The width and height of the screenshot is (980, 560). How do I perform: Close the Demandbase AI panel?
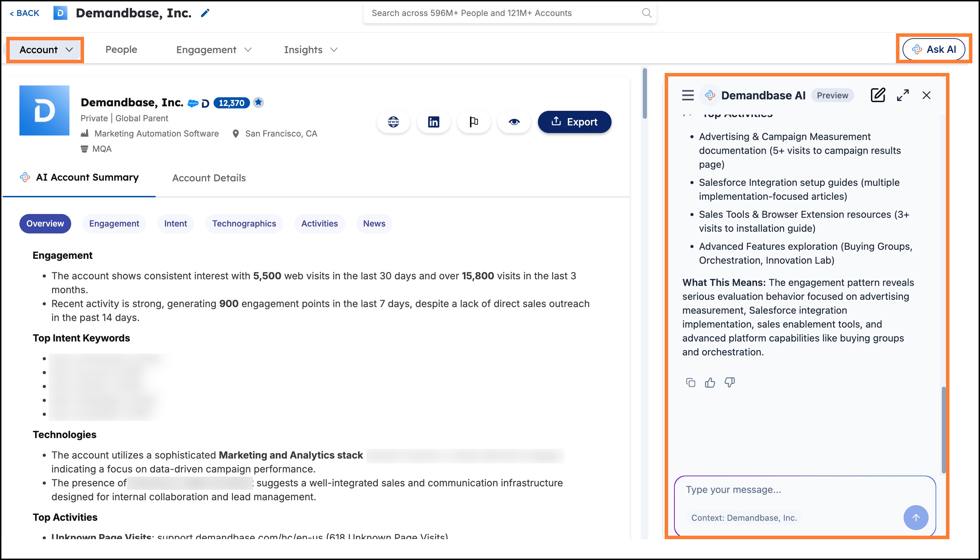point(926,95)
